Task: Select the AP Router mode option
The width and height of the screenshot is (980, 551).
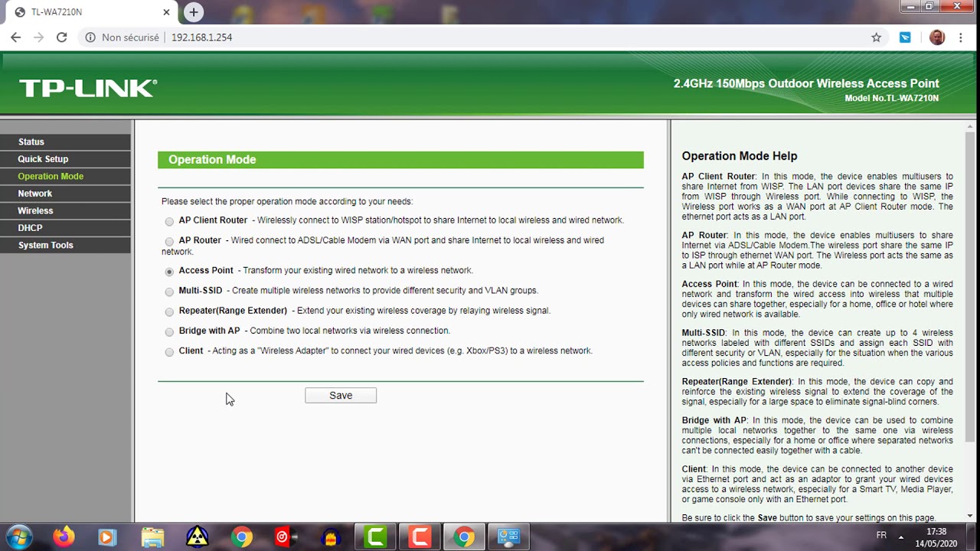Action: (169, 241)
